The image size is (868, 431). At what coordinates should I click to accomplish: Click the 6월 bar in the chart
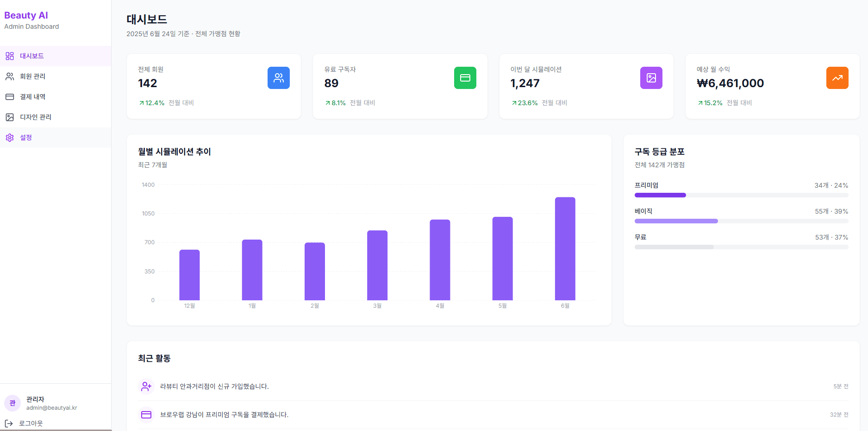tap(565, 249)
